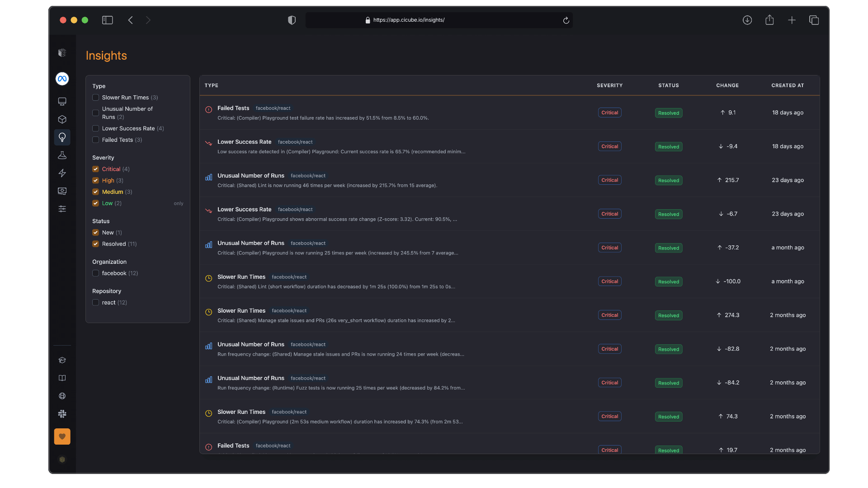
Task: Open the lightbulb Insights sidebar icon
Action: coord(62,137)
